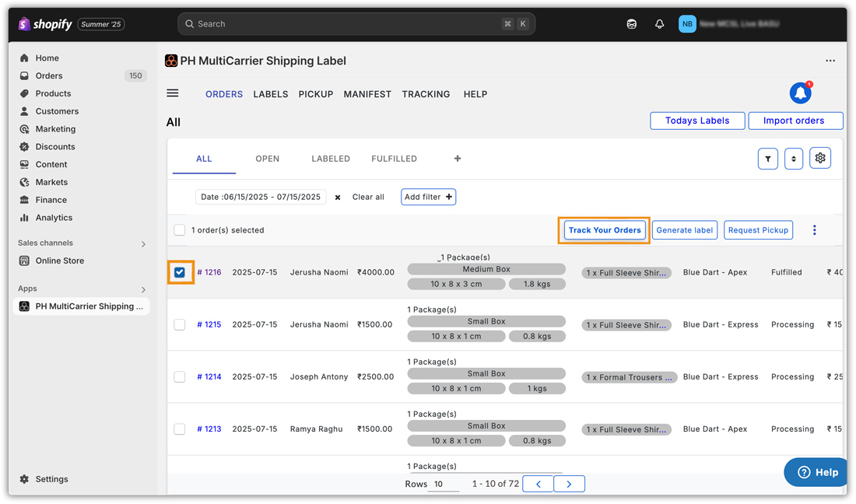Viewport: 856px width, 504px height.
Task: Click the plus icon to add view tab
Action: tap(458, 159)
